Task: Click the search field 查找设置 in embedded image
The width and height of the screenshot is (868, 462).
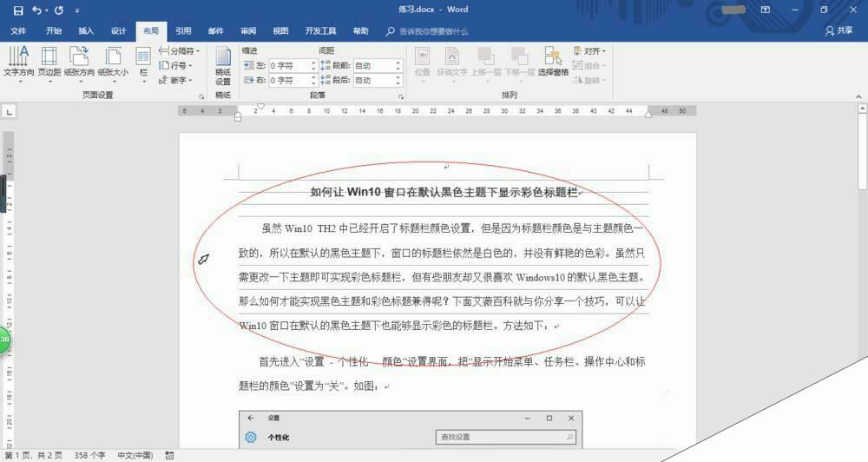Action: (x=506, y=437)
